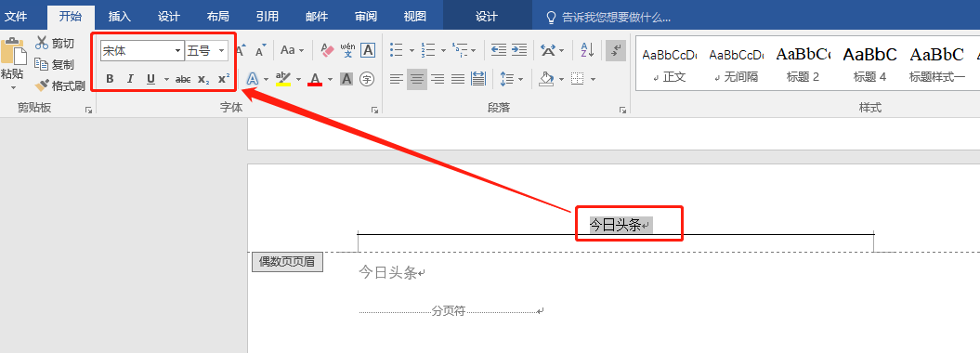The image size is (980, 353).
Task: Apply character shading gray A icon
Action: pos(346,79)
